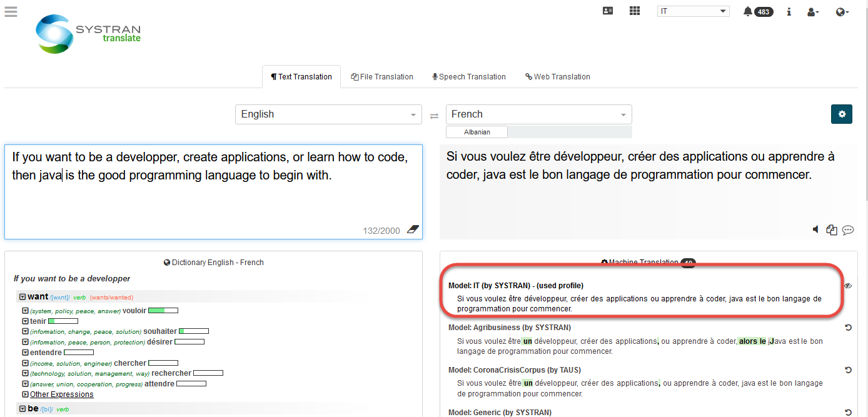Image resolution: width=868 pixels, height=417 pixels.
Task: Switch to Text Translation tab
Action: coord(301,77)
